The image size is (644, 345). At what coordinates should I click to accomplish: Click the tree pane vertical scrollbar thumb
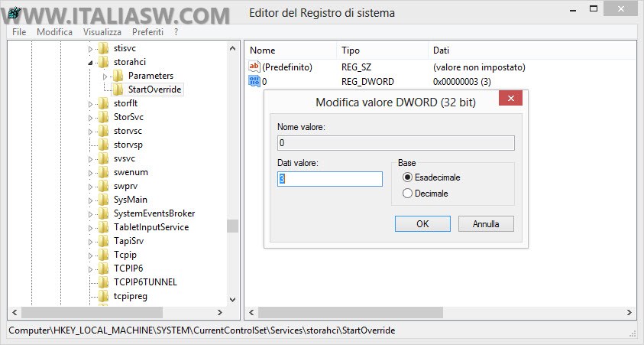click(x=232, y=226)
